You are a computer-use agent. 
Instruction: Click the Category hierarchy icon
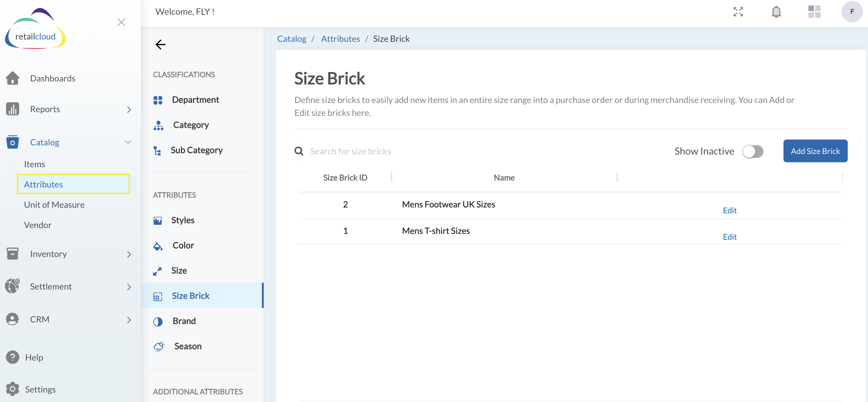click(x=158, y=125)
